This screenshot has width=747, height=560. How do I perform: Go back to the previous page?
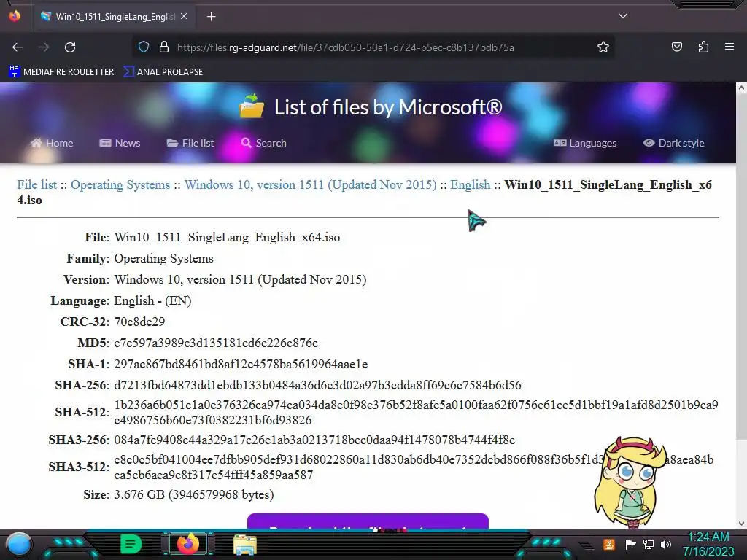click(x=18, y=47)
